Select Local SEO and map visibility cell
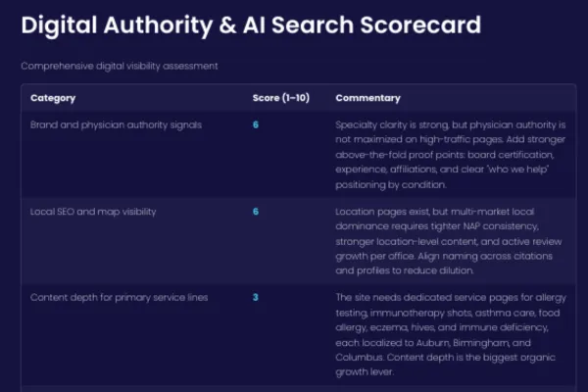This screenshot has width=588, height=392. [x=93, y=212]
